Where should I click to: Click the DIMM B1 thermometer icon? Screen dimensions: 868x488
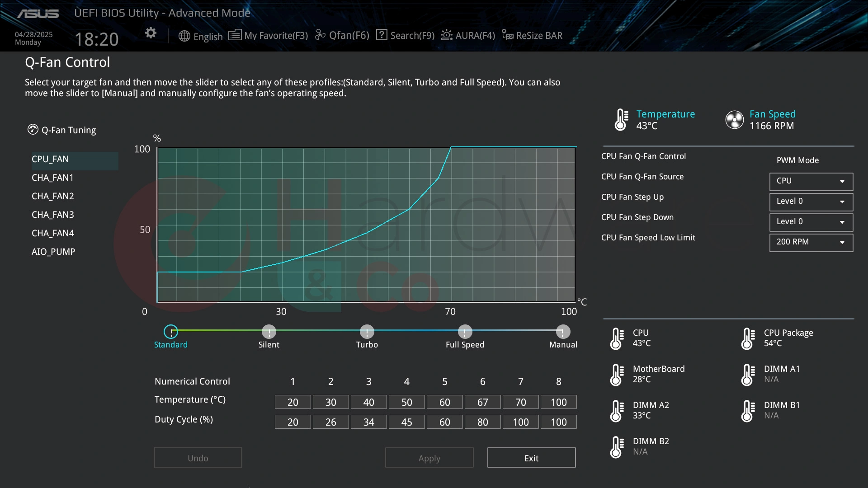point(748,411)
